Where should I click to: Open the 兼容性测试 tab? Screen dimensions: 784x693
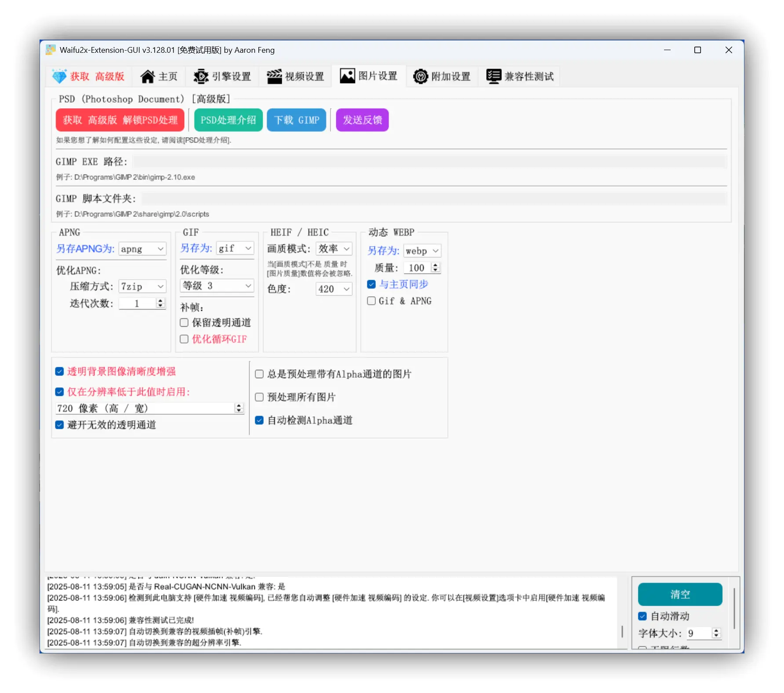tap(520, 77)
